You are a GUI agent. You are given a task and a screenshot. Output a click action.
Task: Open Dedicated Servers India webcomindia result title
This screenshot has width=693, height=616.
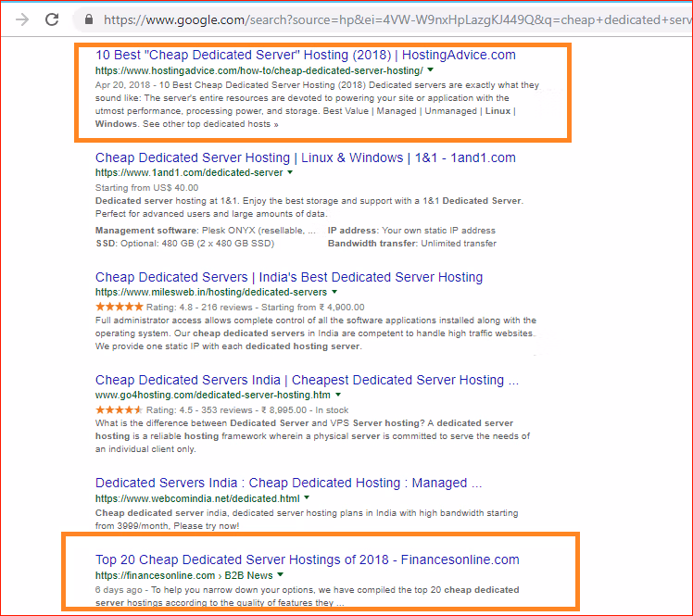tap(288, 483)
